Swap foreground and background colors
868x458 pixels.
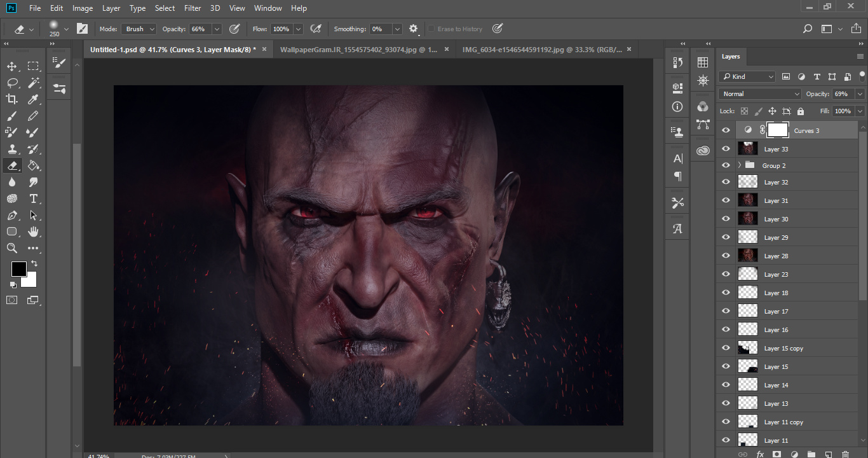[x=34, y=263]
